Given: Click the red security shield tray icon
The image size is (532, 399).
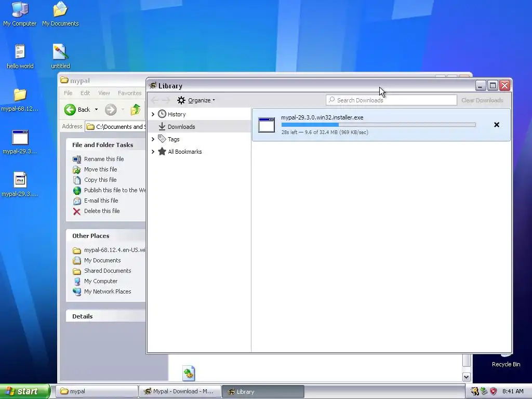Looking at the screenshot, I should (494, 391).
